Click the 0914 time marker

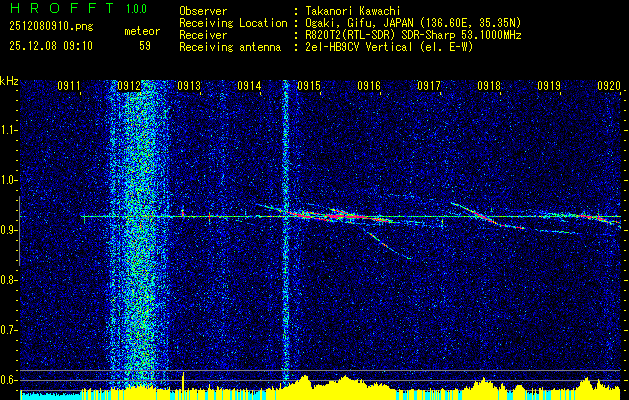click(249, 85)
